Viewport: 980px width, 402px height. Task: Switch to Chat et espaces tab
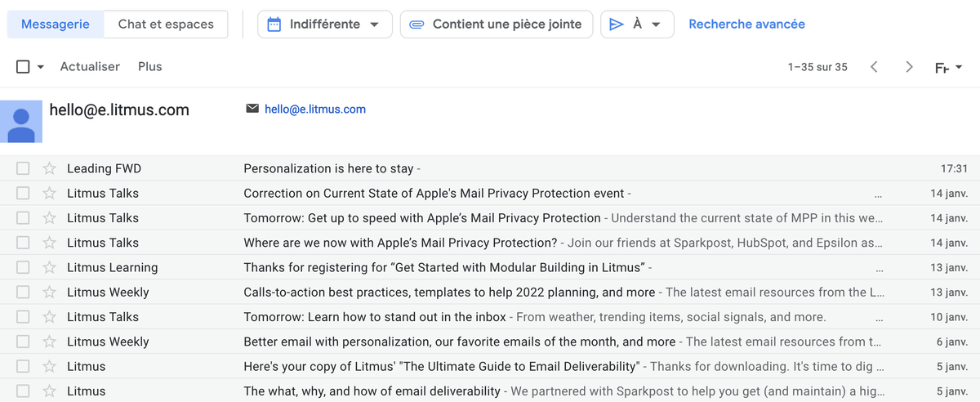166,25
